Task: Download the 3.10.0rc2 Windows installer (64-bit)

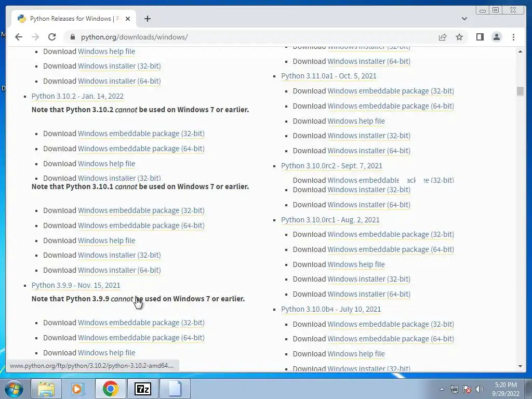Action: (x=369, y=205)
